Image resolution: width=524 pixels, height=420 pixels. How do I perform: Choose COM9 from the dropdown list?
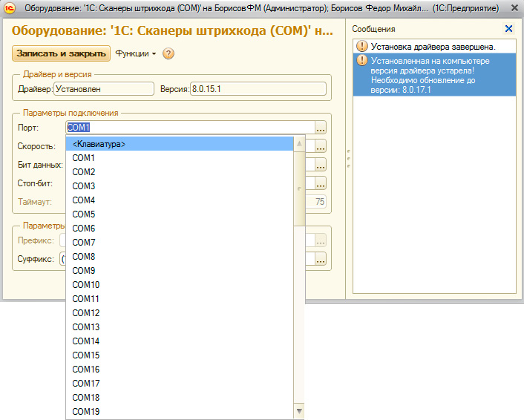180,271
